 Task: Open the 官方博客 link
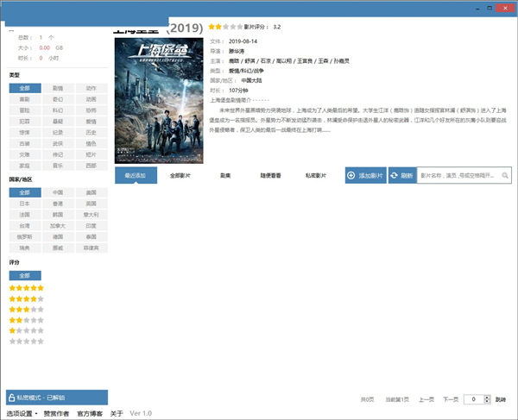coord(90,414)
